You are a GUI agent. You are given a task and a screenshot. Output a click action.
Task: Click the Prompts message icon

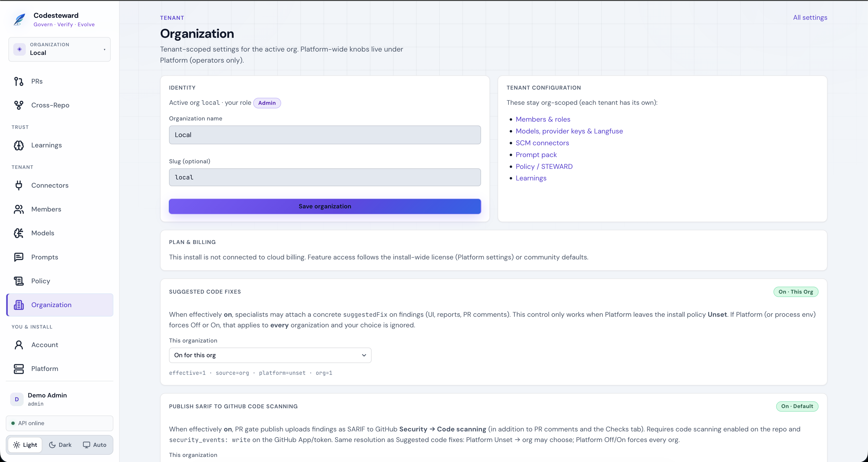(19, 257)
